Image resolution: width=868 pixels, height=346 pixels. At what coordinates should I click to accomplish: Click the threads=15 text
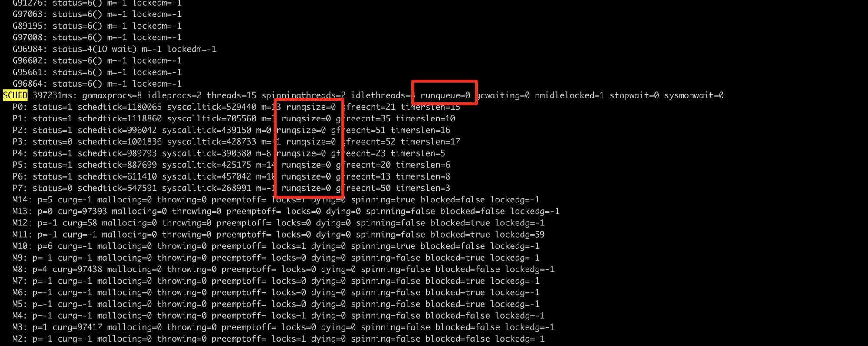pos(231,95)
